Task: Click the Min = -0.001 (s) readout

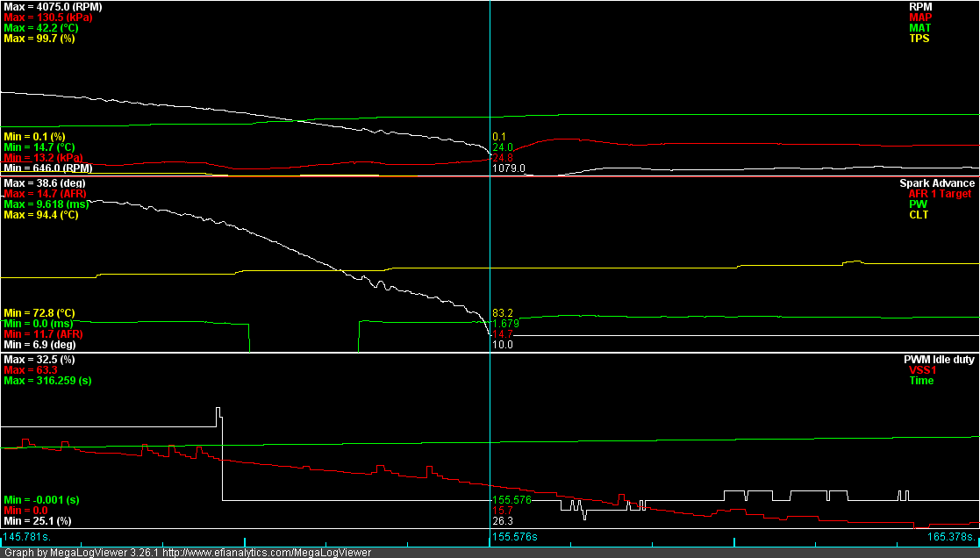Action: [x=41, y=500]
